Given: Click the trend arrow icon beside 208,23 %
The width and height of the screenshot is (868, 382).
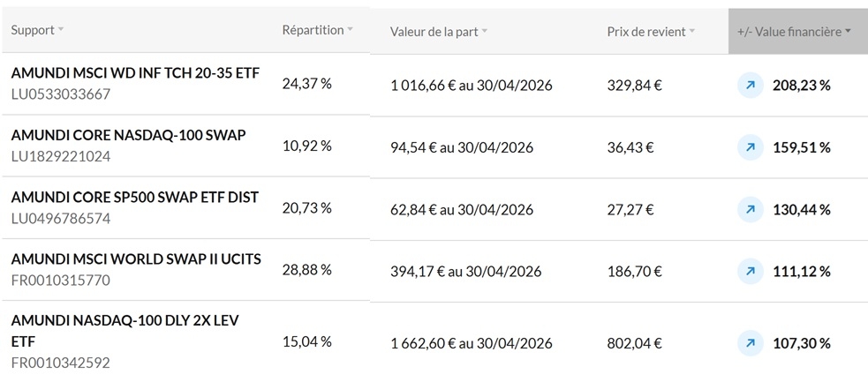Looking at the screenshot, I should tap(750, 85).
